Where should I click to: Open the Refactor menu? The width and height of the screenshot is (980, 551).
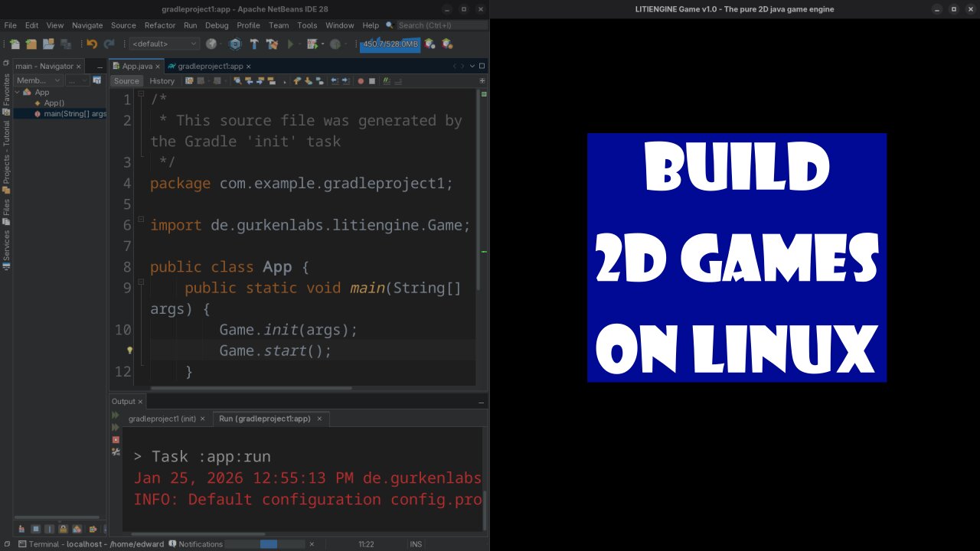click(160, 25)
